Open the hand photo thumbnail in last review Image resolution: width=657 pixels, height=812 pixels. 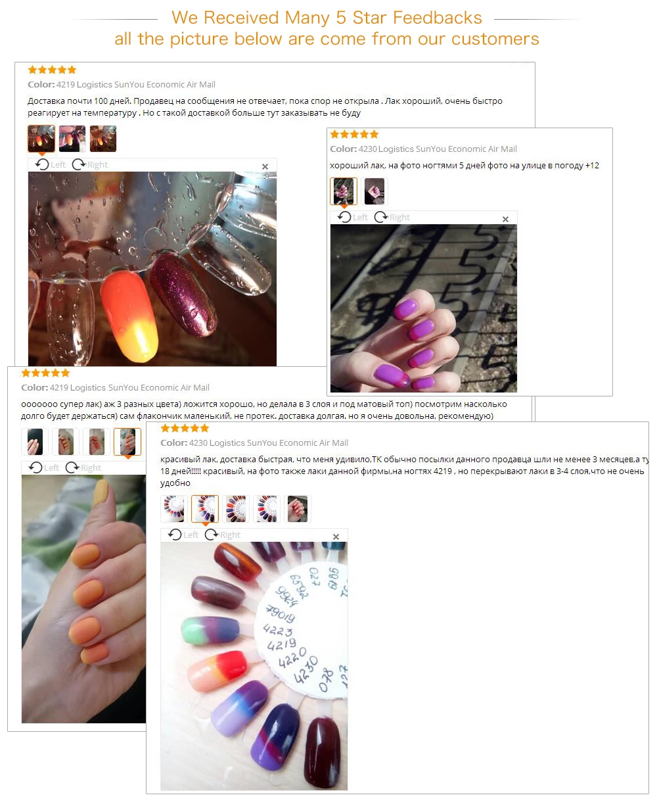coord(298,509)
